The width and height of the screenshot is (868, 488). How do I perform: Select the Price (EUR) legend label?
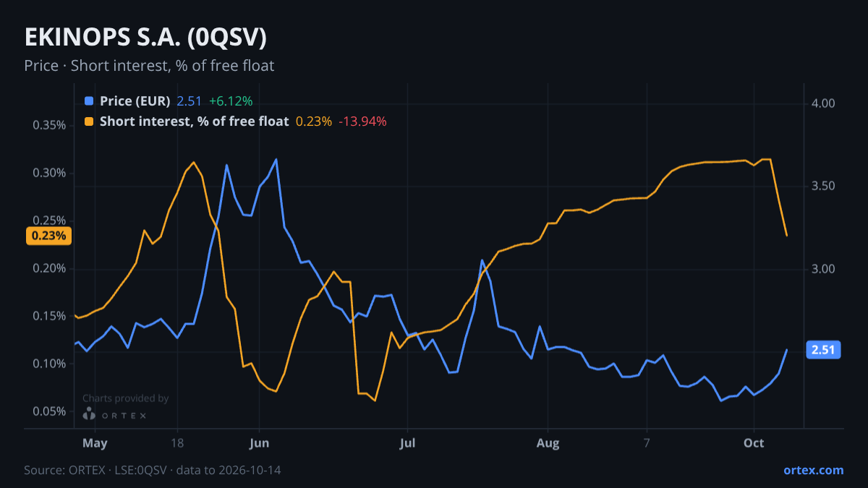135,101
